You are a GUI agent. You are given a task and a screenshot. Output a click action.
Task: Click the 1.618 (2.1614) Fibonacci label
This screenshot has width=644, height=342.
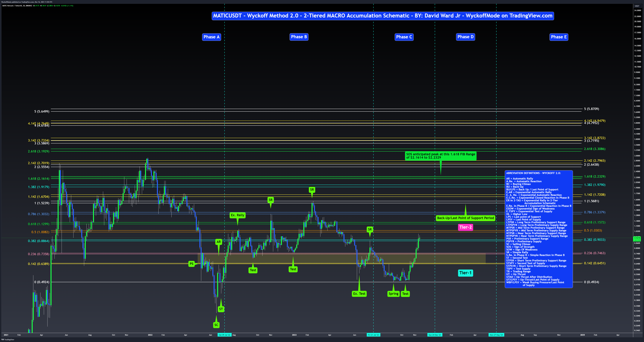coord(39,179)
